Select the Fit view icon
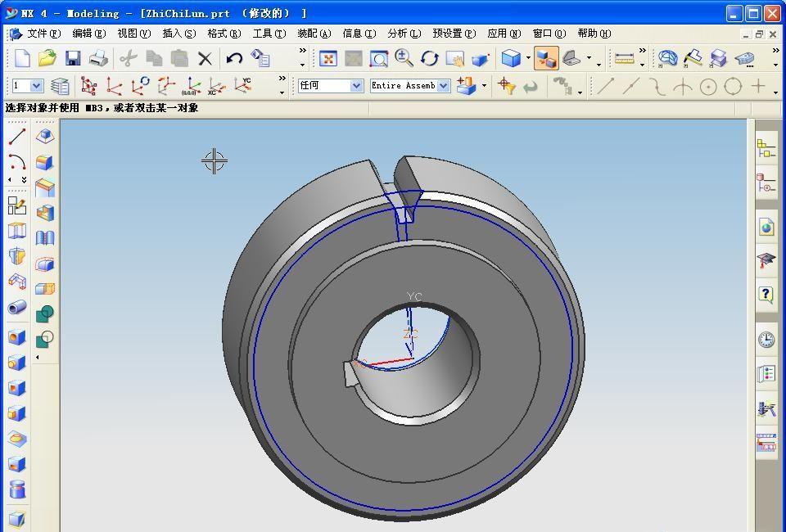 [328, 58]
